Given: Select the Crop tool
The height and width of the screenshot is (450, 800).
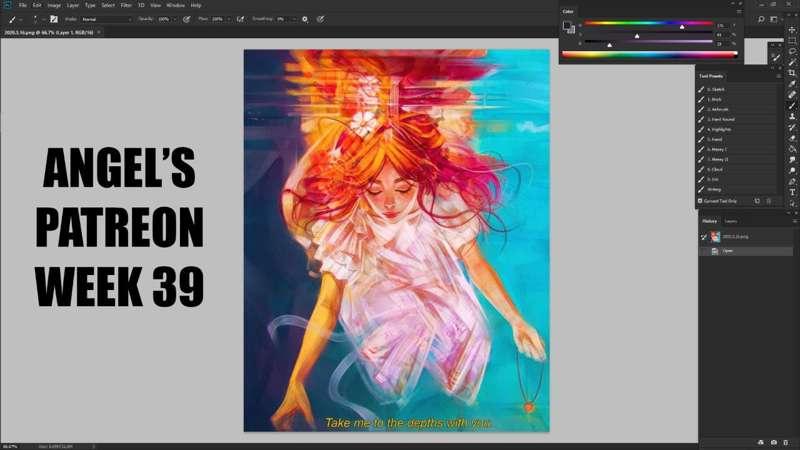Looking at the screenshot, I should point(792,73).
